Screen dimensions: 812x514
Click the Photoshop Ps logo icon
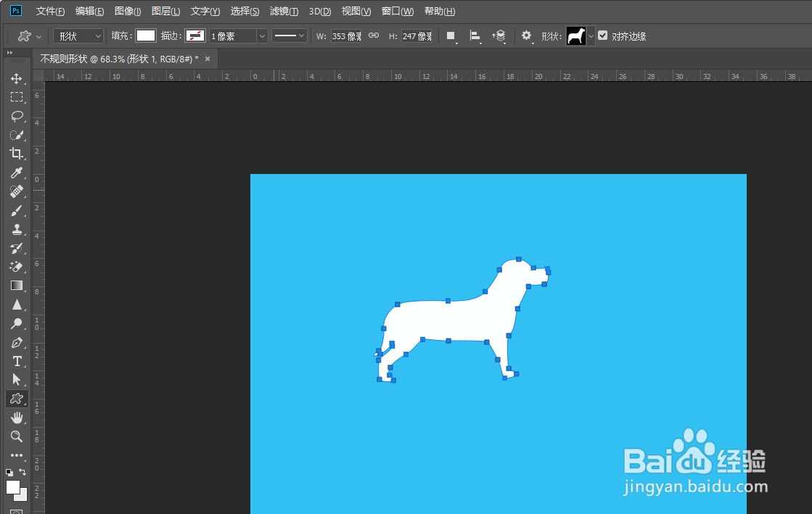16,10
